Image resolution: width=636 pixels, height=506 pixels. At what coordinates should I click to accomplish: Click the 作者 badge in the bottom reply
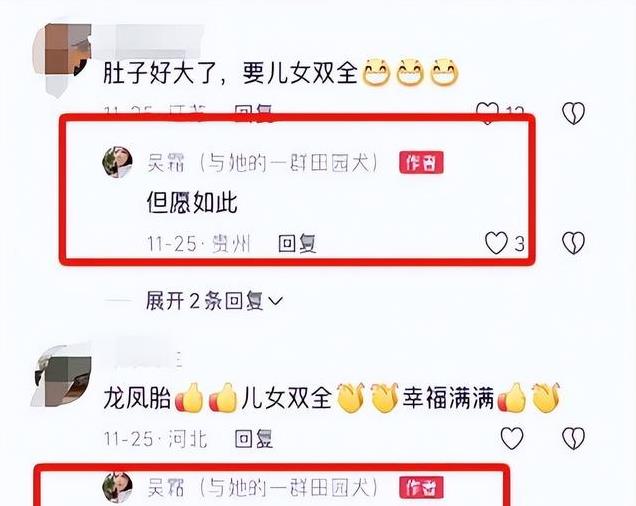click(x=421, y=487)
